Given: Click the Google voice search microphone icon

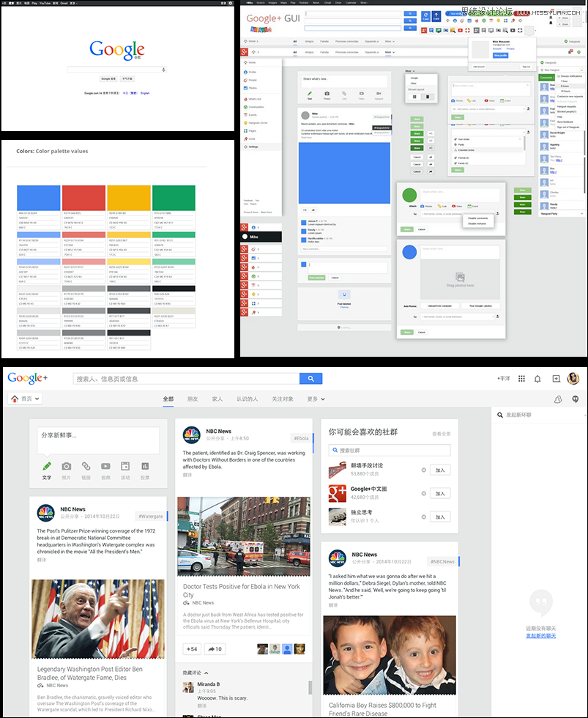Looking at the screenshot, I should coord(163,70).
